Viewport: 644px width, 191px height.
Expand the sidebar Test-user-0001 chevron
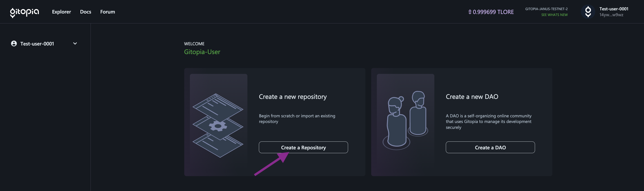(x=75, y=43)
